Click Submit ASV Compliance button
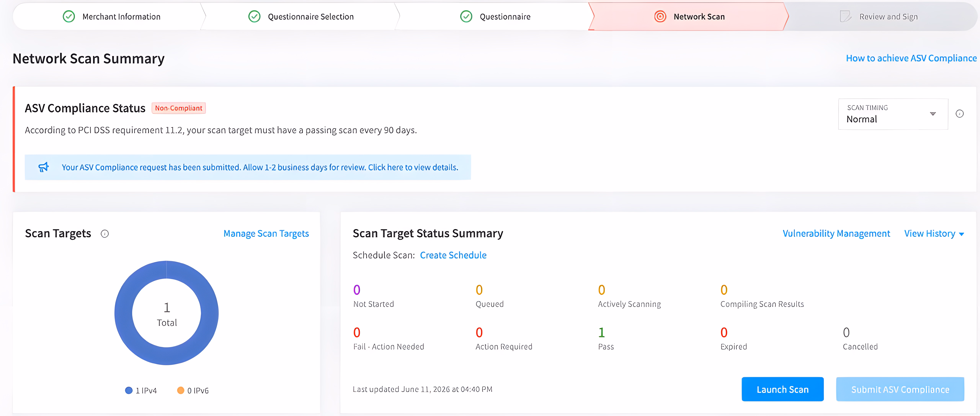 coord(900,389)
